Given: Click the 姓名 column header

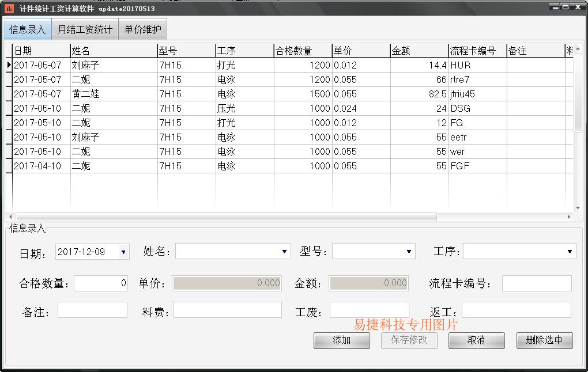Looking at the screenshot, I should click(x=114, y=51).
